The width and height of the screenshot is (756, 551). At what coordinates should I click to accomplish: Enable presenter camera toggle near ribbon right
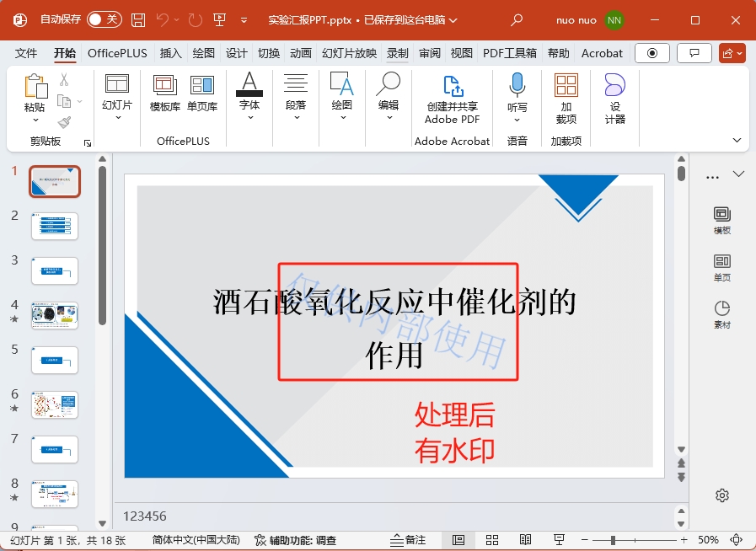(x=652, y=52)
